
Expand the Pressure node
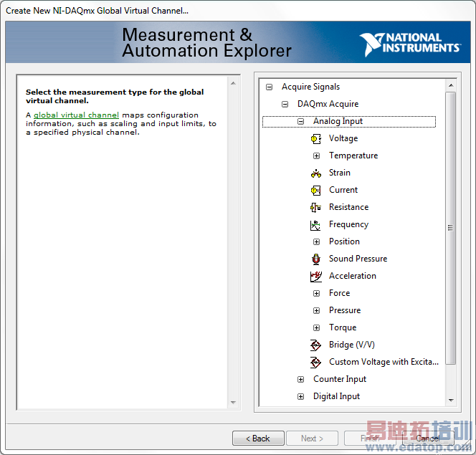click(316, 310)
